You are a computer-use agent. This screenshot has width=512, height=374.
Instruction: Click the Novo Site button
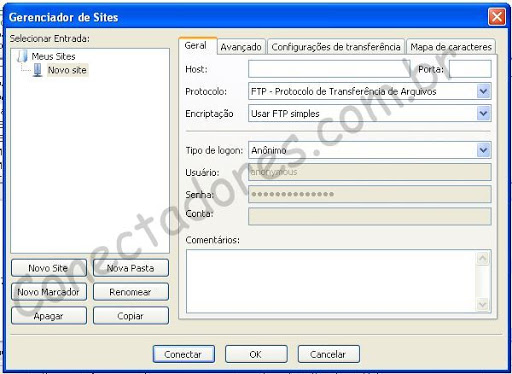49,268
